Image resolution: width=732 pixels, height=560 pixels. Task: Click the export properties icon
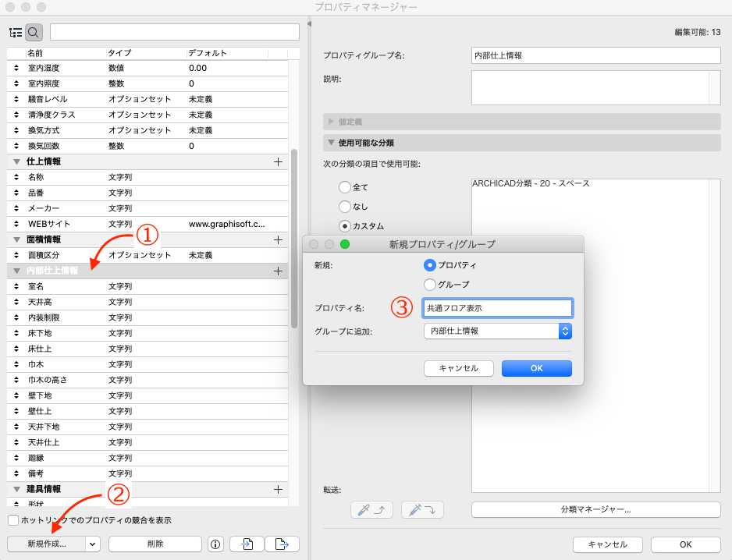(282, 544)
